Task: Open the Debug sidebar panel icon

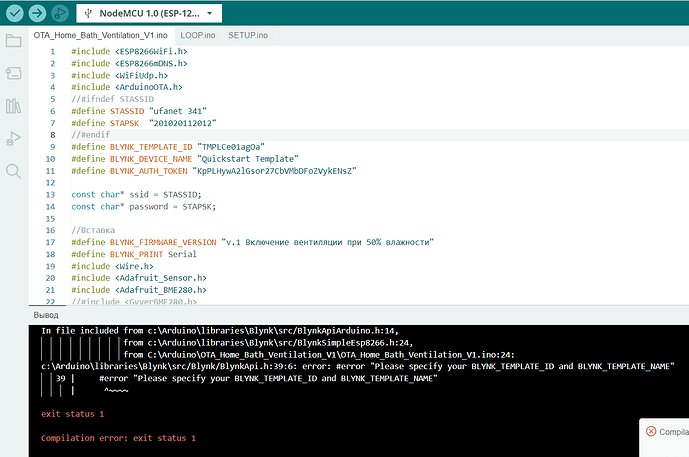Action: pyautogui.click(x=14, y=138)
